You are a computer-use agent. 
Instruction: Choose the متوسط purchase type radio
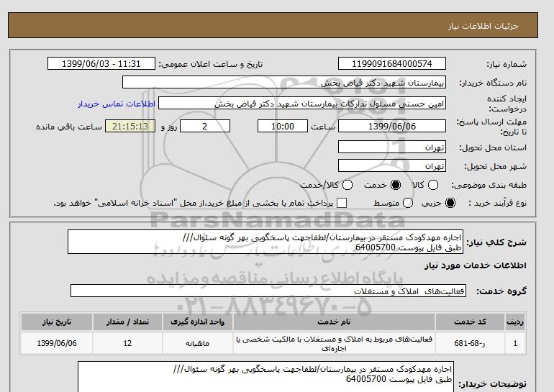tap(408, 203)
